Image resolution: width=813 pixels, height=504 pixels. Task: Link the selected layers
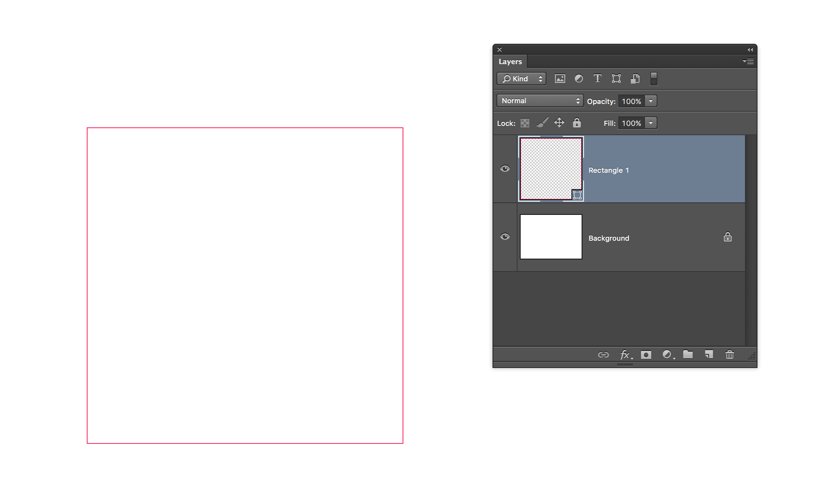click(604, 354)
